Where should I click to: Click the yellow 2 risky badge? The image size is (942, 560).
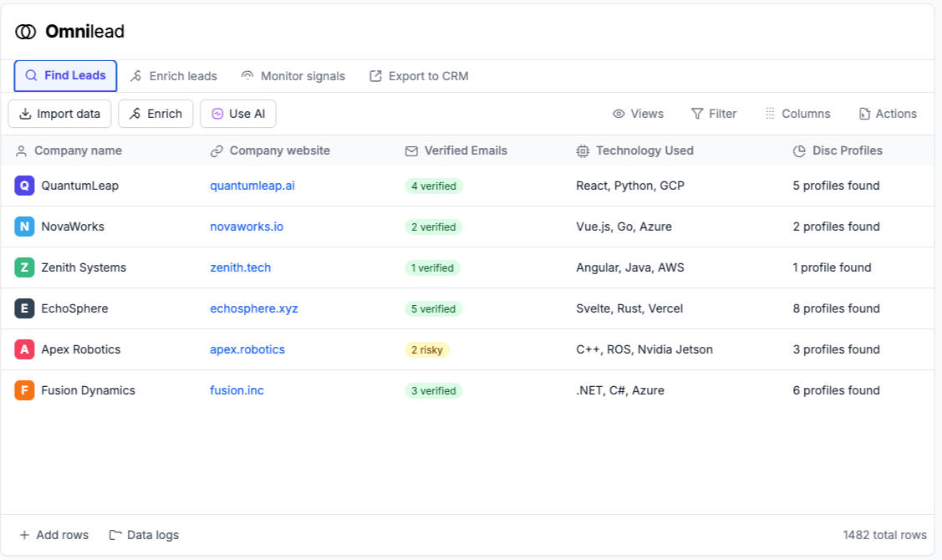427,349
